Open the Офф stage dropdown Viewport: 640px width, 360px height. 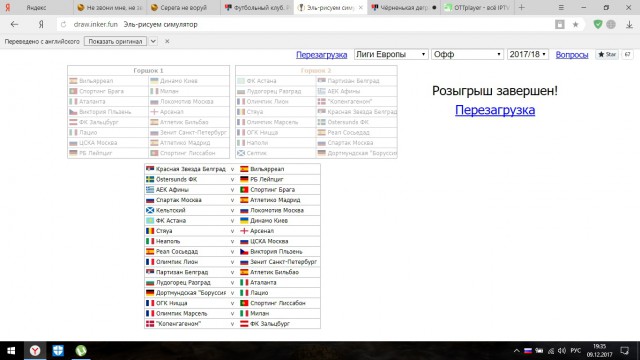(467, 54)
